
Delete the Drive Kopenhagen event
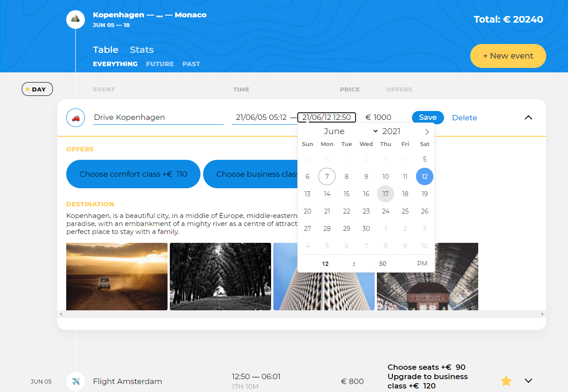pos(464,118)
